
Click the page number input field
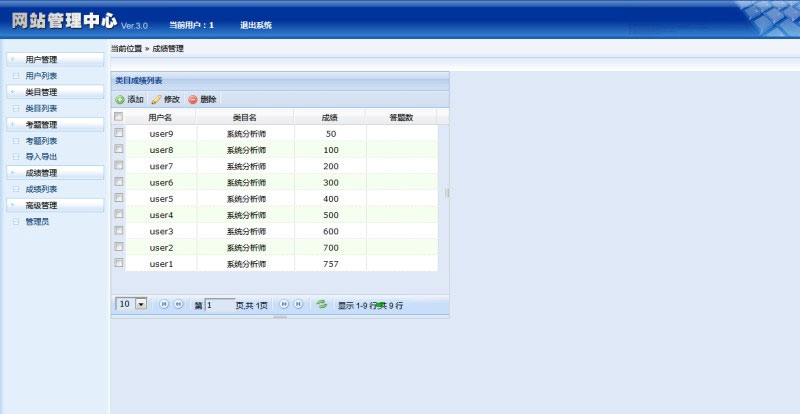(219, 304)
